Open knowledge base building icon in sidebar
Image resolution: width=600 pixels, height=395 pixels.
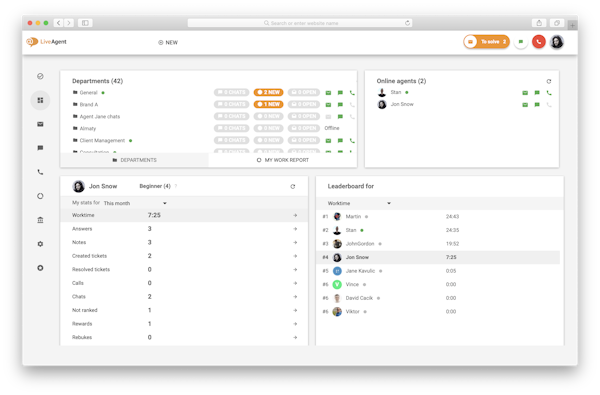pyautogui.click(x=40, y=220)
